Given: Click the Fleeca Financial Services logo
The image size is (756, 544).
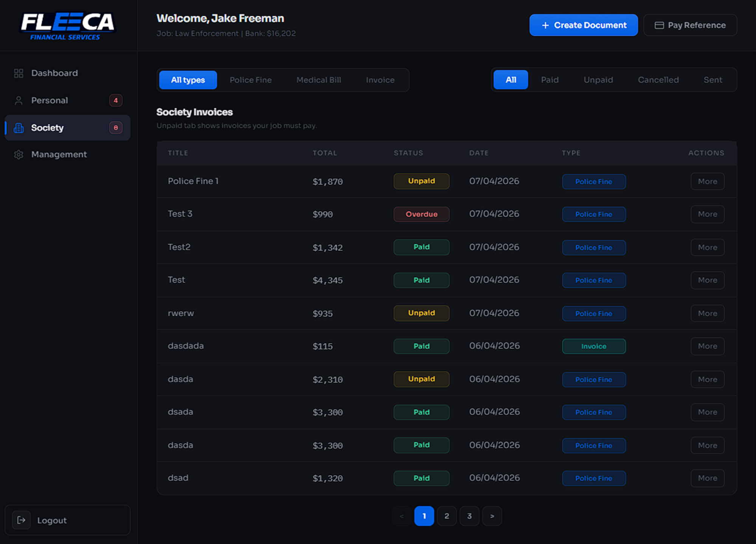Looking at the screenshot, I should pos(68,26).
